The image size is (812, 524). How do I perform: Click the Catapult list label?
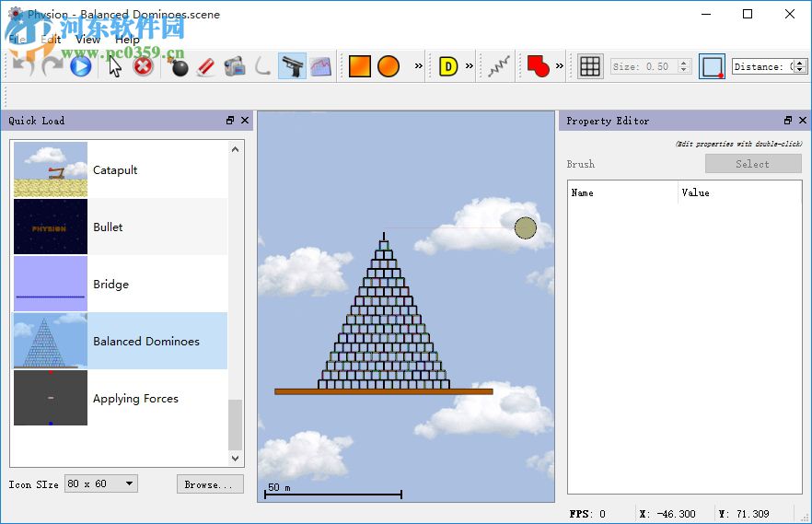pos(115,169)
